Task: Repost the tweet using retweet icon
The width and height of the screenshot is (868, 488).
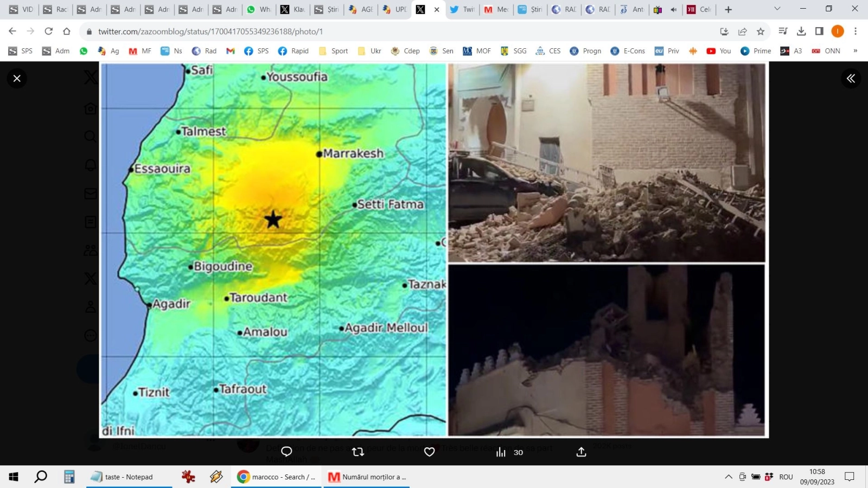Action: coord(358,452)
